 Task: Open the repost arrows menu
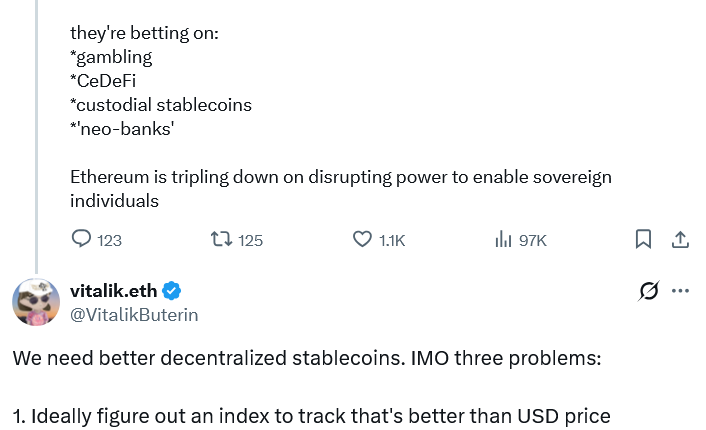[221, 240]
